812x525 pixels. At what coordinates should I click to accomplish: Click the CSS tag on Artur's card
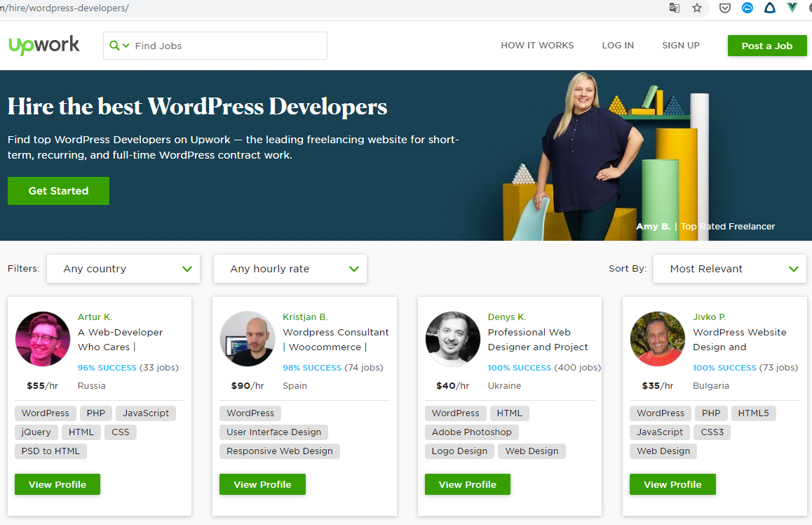(x=121, y=432)
